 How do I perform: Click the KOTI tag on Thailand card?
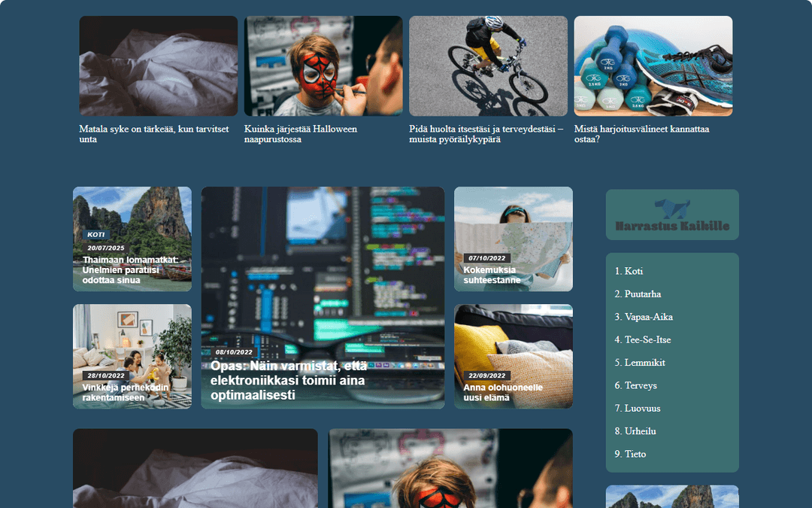click(95, 235)
